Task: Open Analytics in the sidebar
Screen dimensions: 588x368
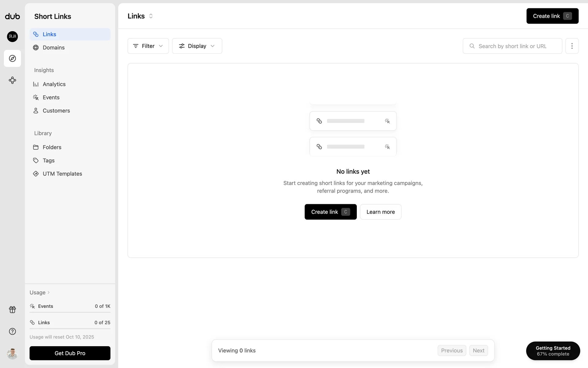Action: coord(54,84)
